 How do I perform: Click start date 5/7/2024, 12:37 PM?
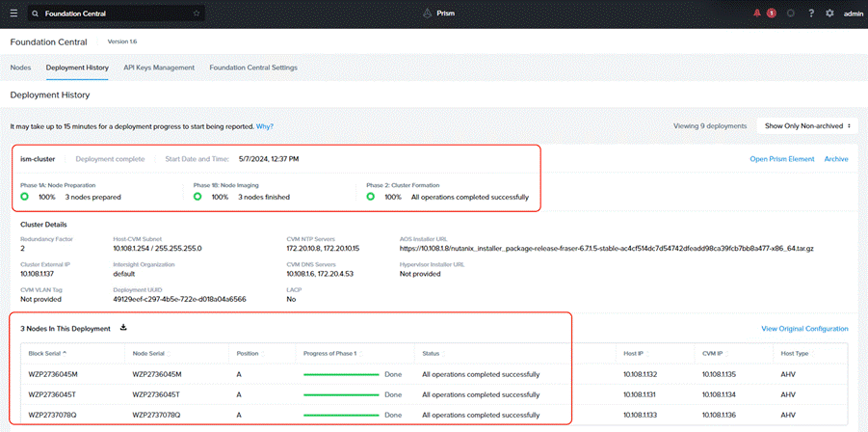[x=269, y=159]
